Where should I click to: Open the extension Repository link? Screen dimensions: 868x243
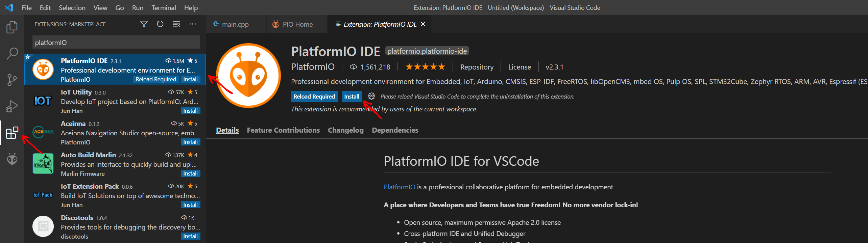pyautogui.click(x=477, y=67)
